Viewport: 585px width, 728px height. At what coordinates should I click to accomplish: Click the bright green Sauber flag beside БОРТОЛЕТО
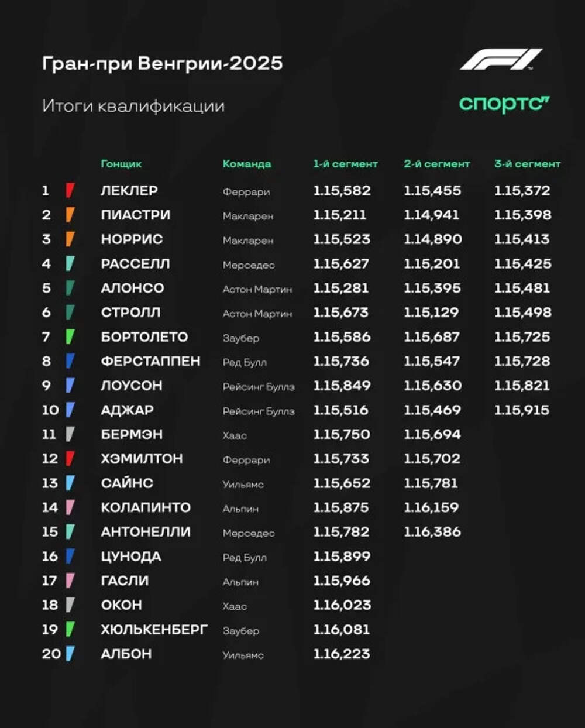click(x=70, y=336)
